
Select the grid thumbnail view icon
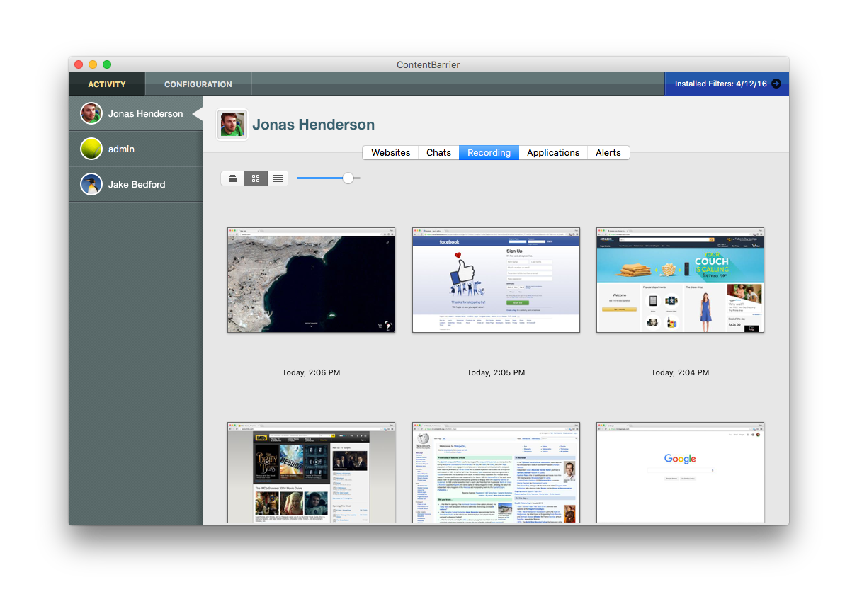256,178
